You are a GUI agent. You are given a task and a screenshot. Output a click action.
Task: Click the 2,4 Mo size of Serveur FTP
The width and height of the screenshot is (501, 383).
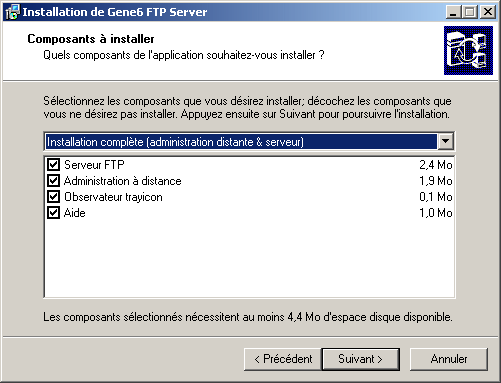[436, 165]
